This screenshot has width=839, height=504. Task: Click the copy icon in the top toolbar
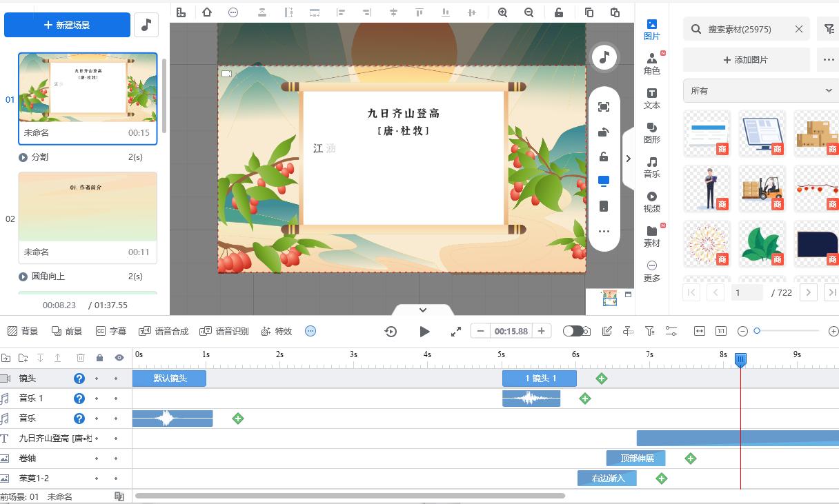[x=589, y=12]
